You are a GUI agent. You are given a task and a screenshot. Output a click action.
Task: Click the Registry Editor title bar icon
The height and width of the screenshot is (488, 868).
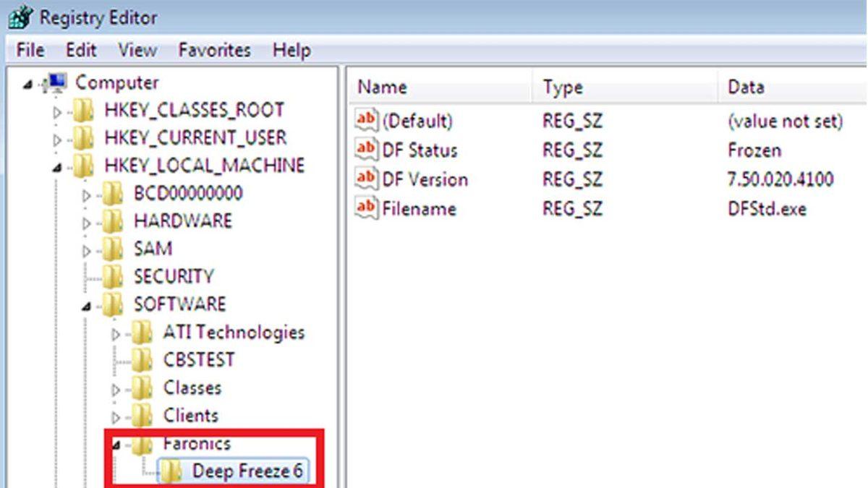[20, 17]
